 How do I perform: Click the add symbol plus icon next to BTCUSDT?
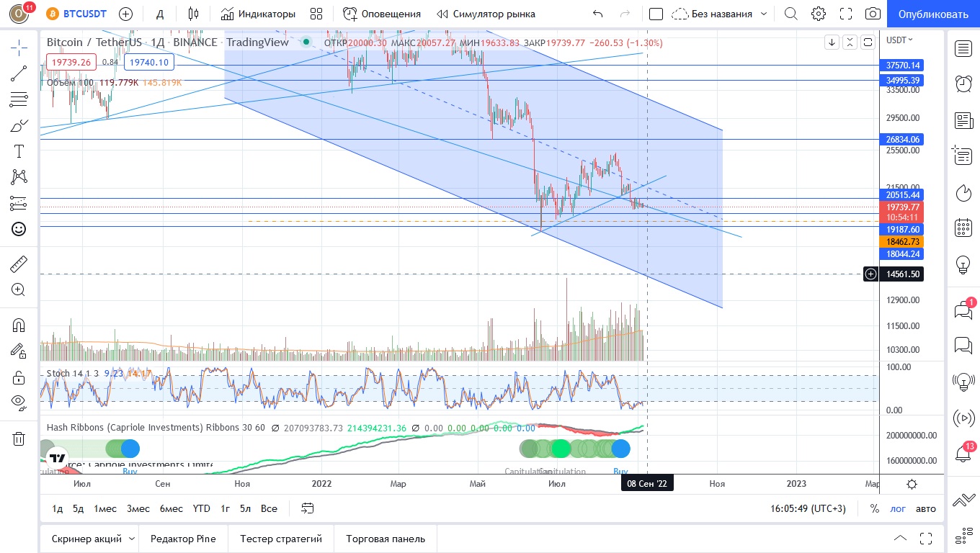click(125, 14)
